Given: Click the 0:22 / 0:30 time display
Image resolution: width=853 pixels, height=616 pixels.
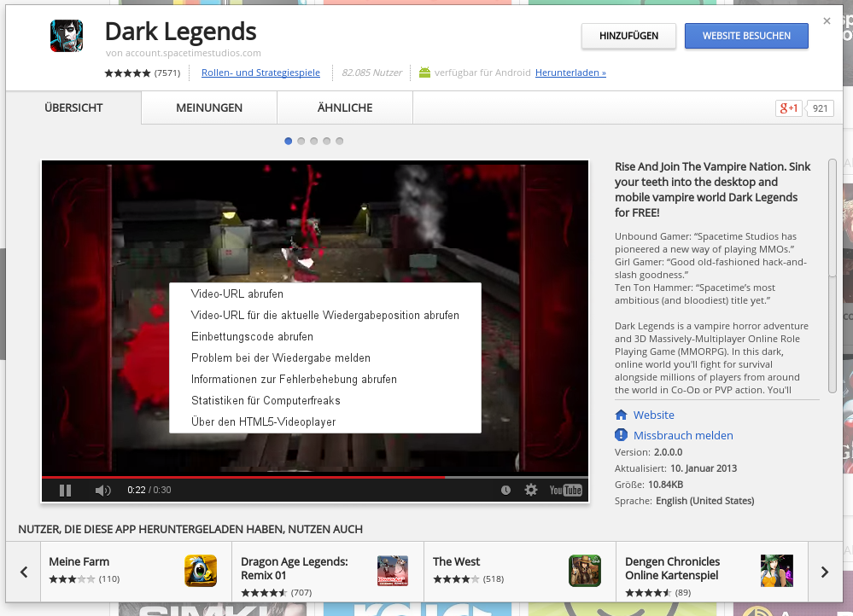Looking at the screenshot, I should pyautogui.click(x=149, y=491).
